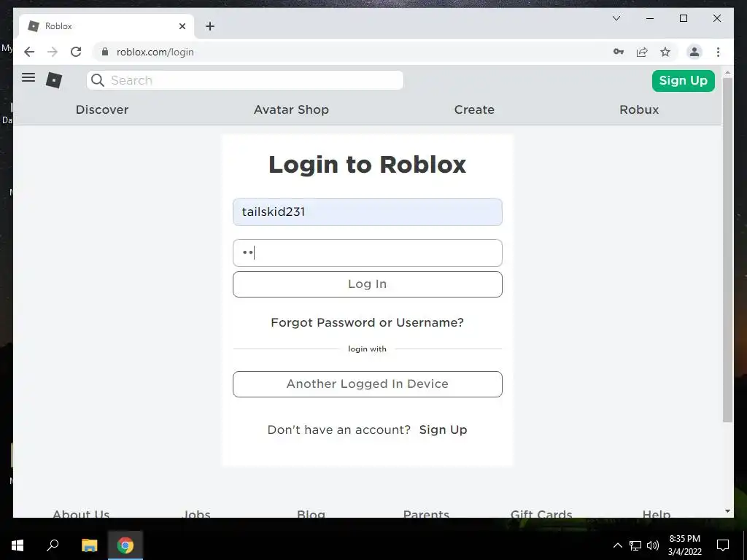Click the browser forward arrow
Image resolution: width=747 pixels, height=560 pixels.
53,52
